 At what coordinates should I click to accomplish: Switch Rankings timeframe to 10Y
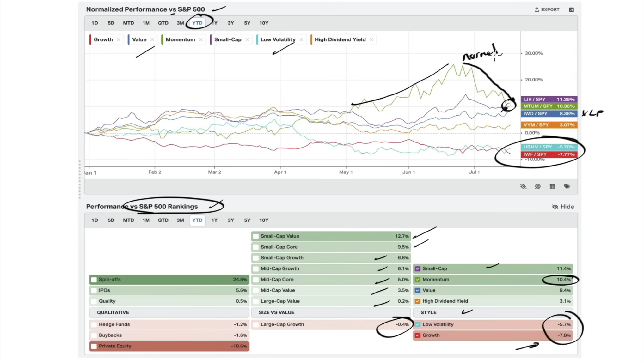tap(264, 220)
